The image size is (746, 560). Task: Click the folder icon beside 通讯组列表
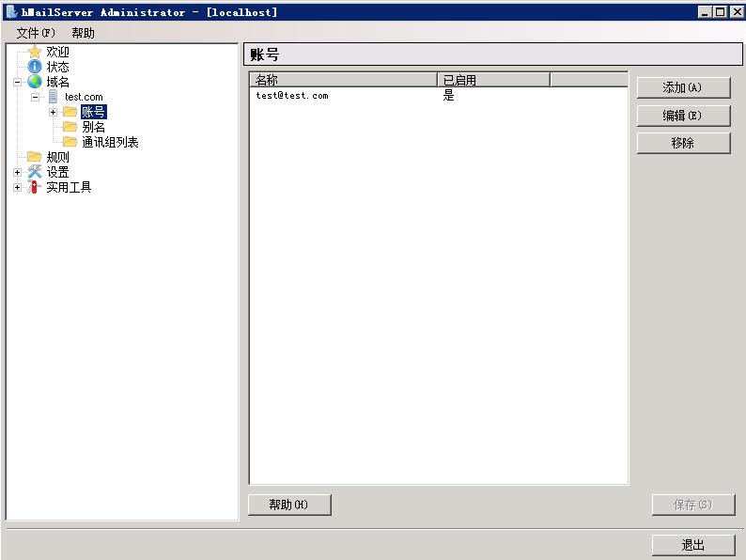[70, 142]
